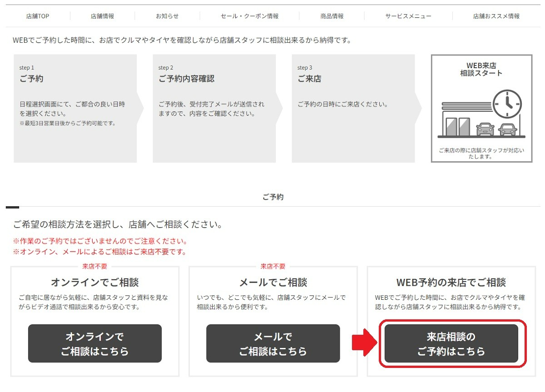
Task: Click the メールでご相談はこちら button
Action: [273, 343]
